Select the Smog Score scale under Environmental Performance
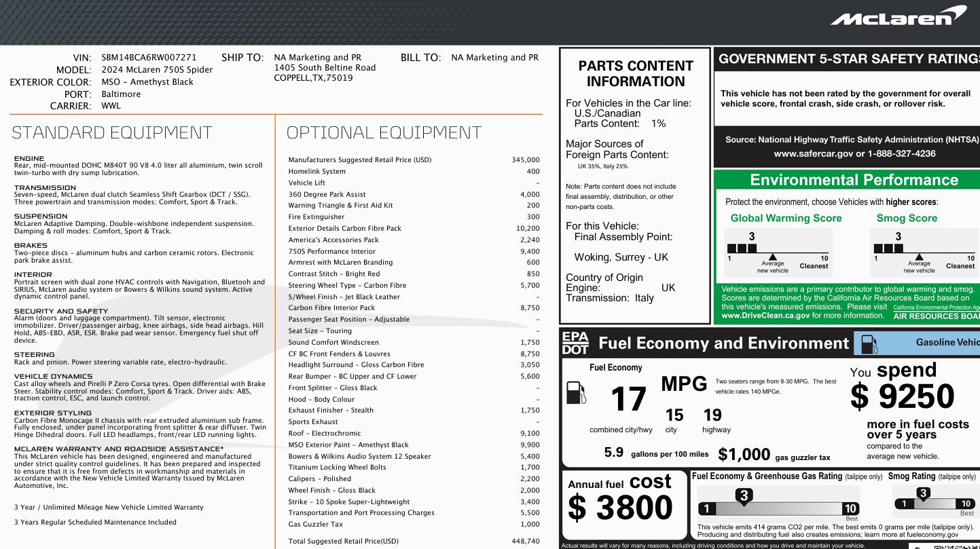The image size is (980, 549). point(924,252)
